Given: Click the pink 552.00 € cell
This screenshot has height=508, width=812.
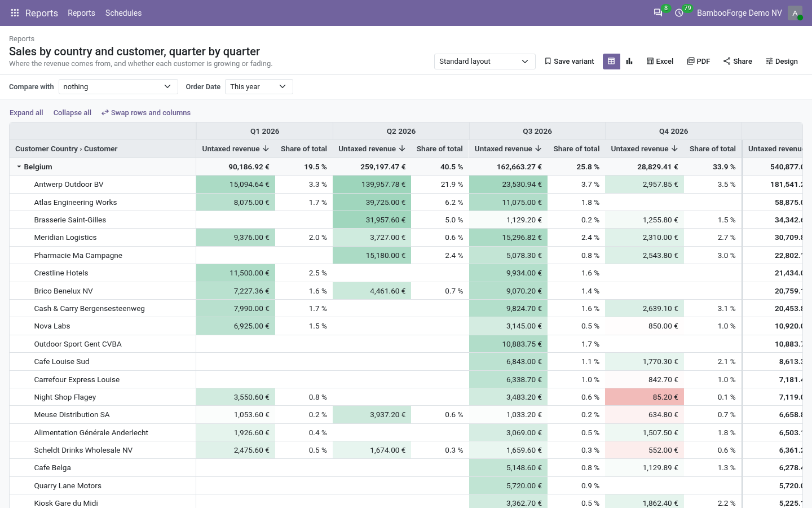Looking at the screenshot, I should tap(645, 450).
